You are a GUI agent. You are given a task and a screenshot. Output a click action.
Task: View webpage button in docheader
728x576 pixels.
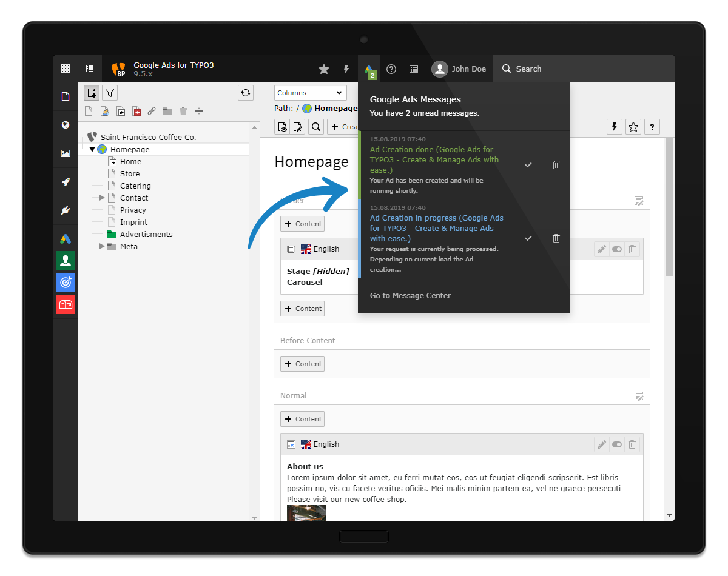point(282,127)
